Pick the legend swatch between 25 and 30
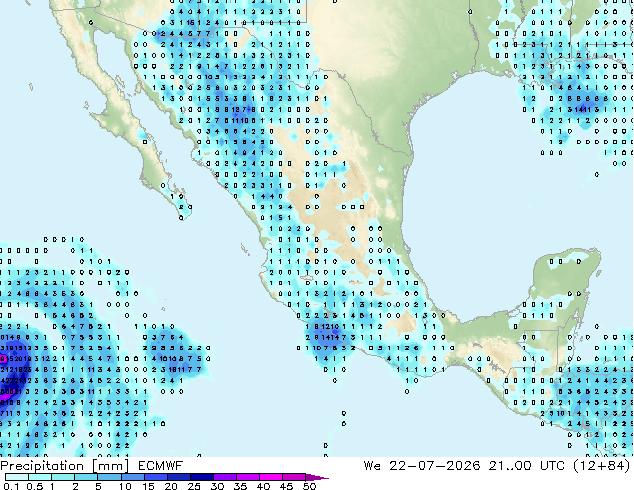Viewport: 634px width, 490px height. (201, 477)
